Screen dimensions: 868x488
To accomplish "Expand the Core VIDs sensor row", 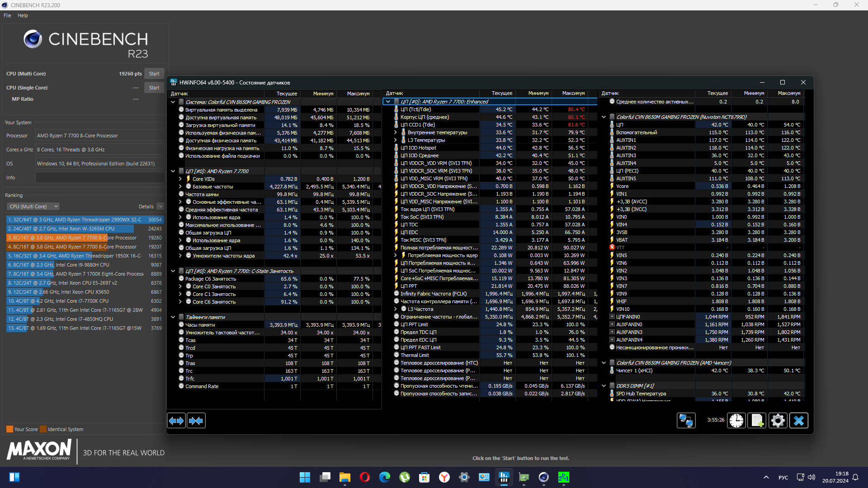I will pyautogui.click(x=180, y=179).
